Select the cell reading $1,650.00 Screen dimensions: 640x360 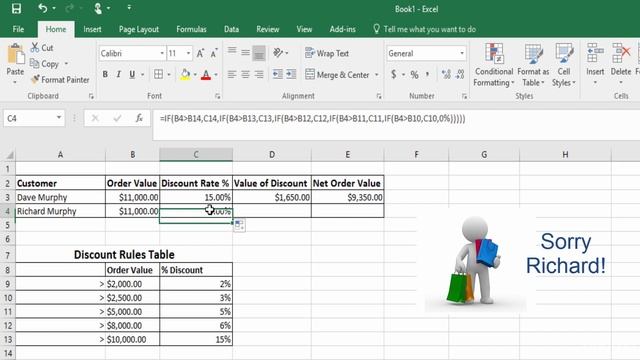(272, 197)
